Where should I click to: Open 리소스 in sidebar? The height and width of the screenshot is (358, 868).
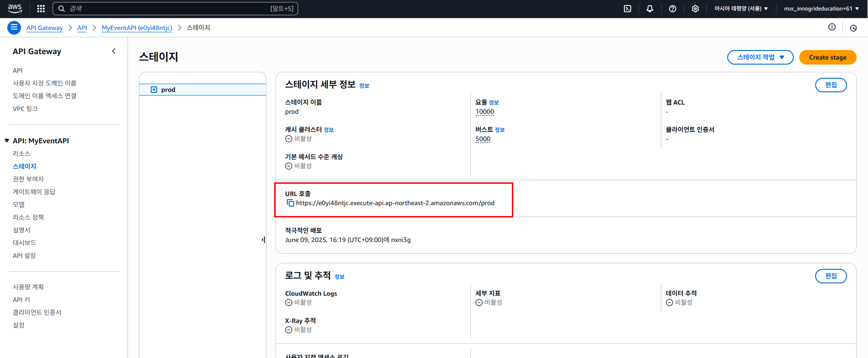coord(21,154)
